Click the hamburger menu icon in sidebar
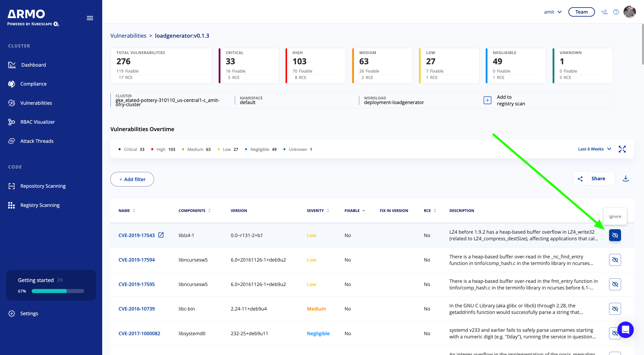Viewport: 644px width, 355px height. click(90, 18)
